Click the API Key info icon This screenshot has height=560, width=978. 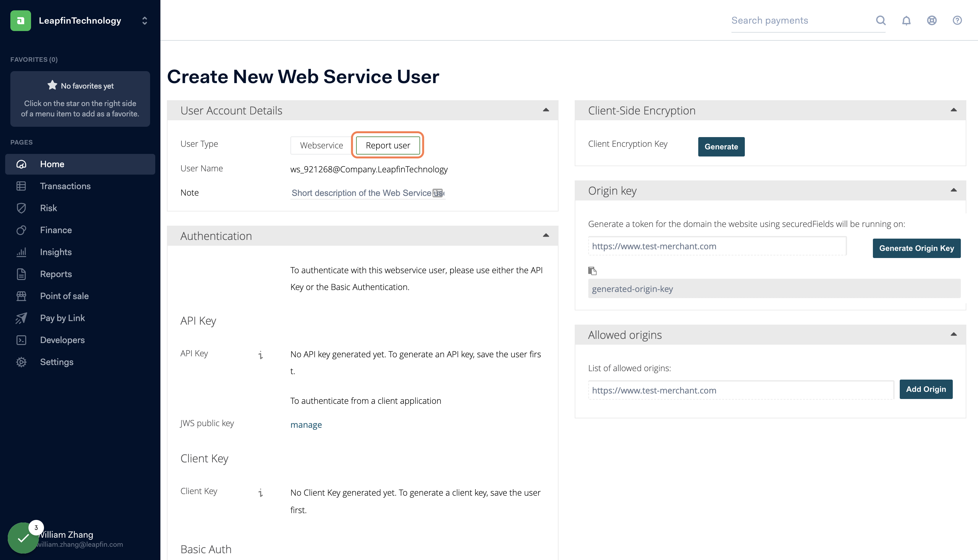click(260, 355)
